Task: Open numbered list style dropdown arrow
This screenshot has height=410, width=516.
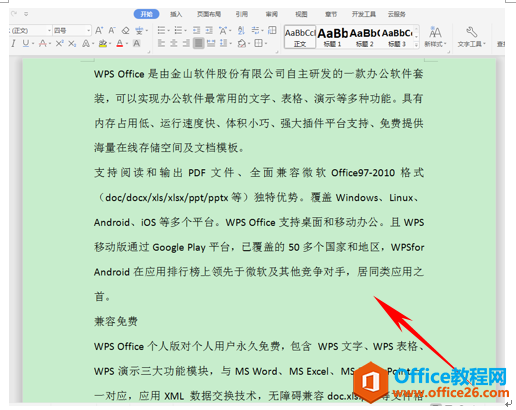Action: point(186,31)
